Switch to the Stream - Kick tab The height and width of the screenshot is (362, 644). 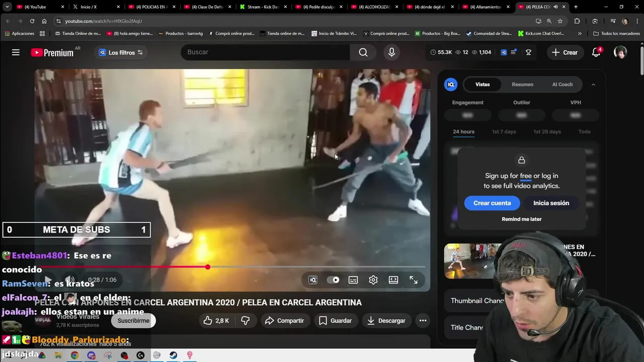pyautogui.click(x=263, y=7)
